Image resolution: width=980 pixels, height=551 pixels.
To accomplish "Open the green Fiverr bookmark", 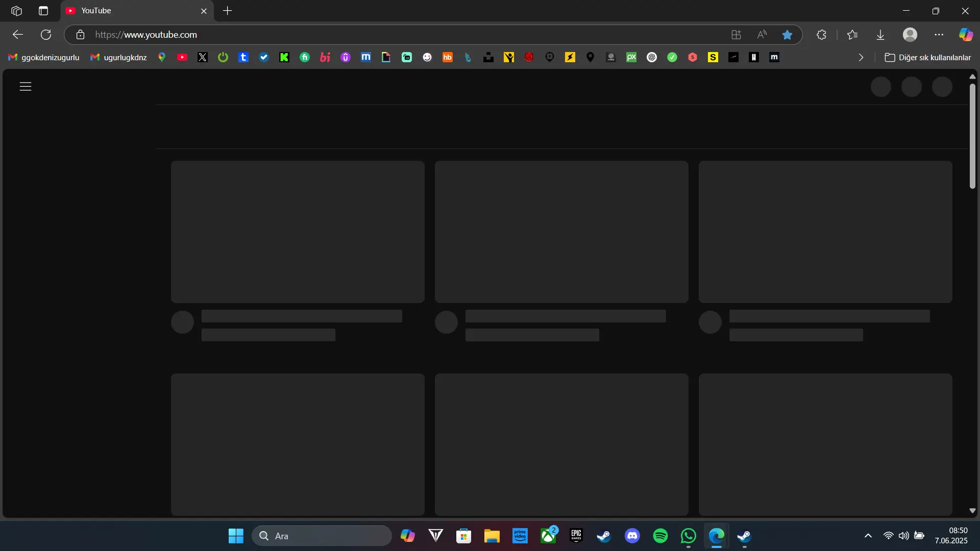I will (x=305, y=58).
